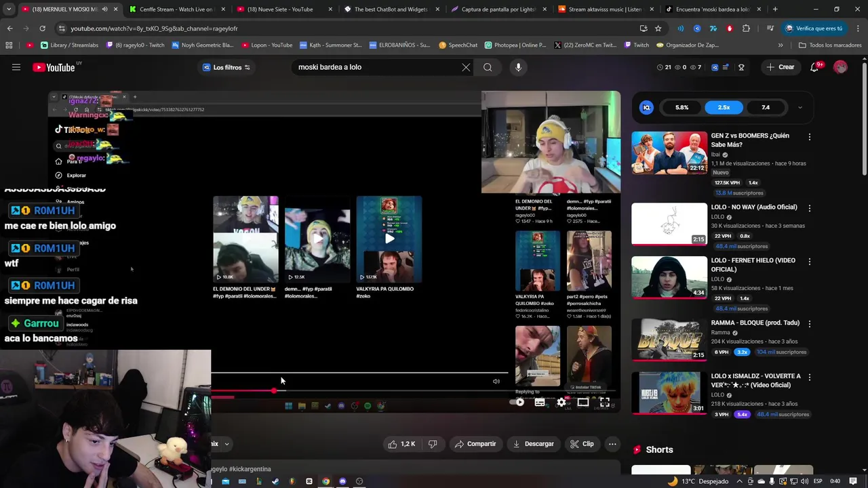Switch to The best ChatBot and Widgets tab
The width and height of the screenshot is (868, 488).
(391, 9)
